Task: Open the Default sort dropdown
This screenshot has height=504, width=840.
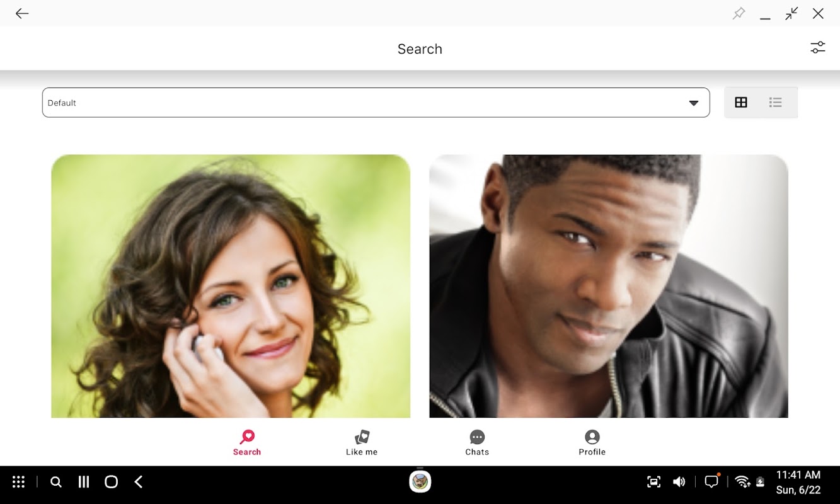Action: point(376,103)
